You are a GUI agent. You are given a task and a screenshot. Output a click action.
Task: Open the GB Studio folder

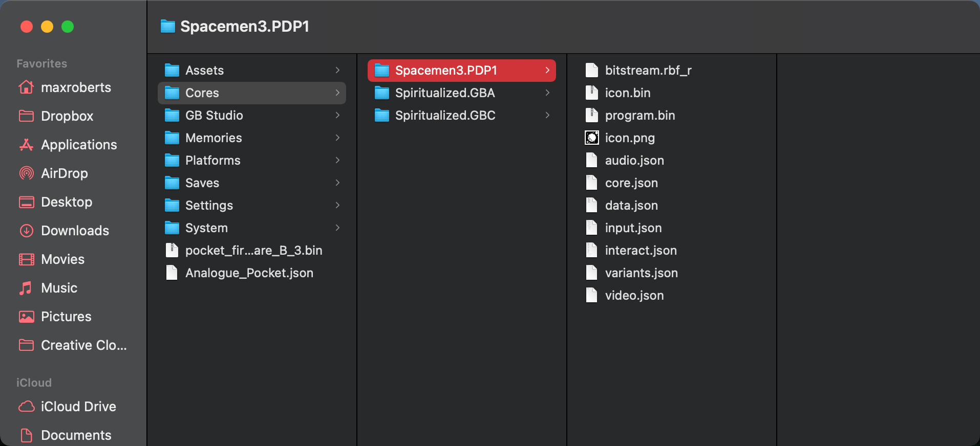pos(214,116)
